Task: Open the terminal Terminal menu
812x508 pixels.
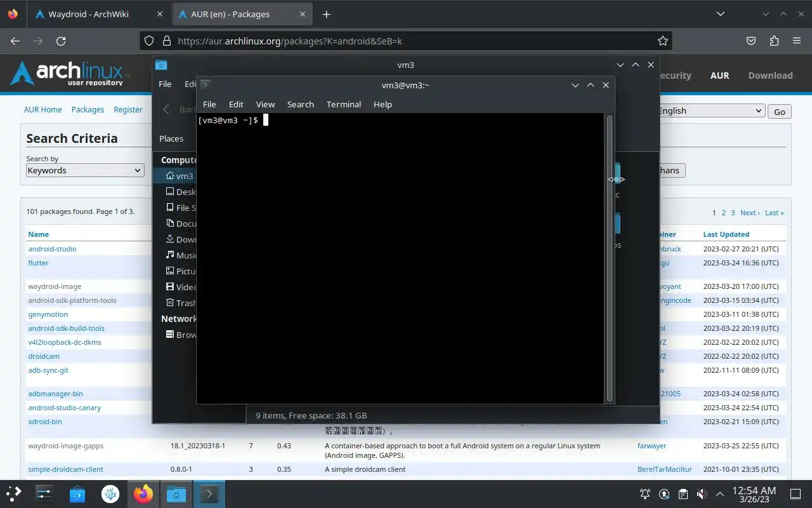Action: (x=344, y=104)
